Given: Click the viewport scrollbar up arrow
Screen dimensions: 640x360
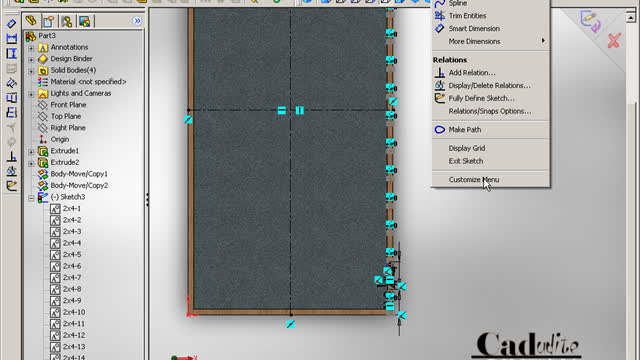Looking at the screenshot, I should click(x=631, y=18).
